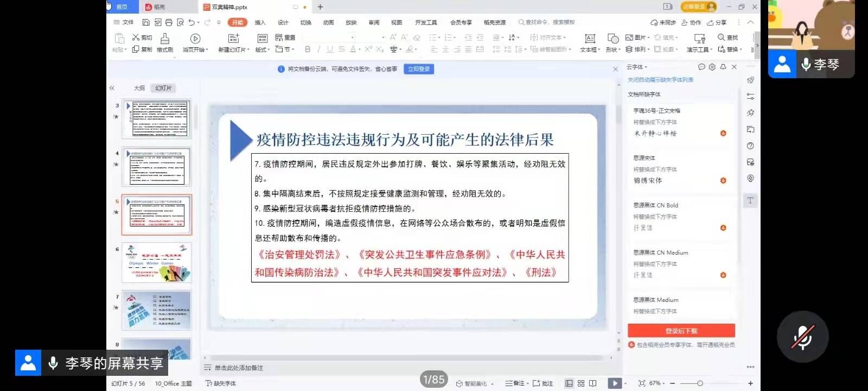Screen dimensions: 868x391
Task: Toggle Superscript formatting
Action: (x=368, y=49)
